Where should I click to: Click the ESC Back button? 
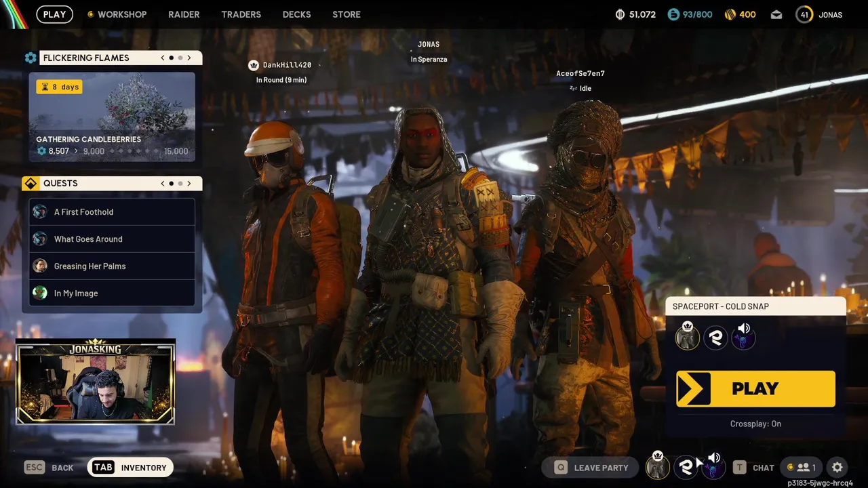pos(49,468)
